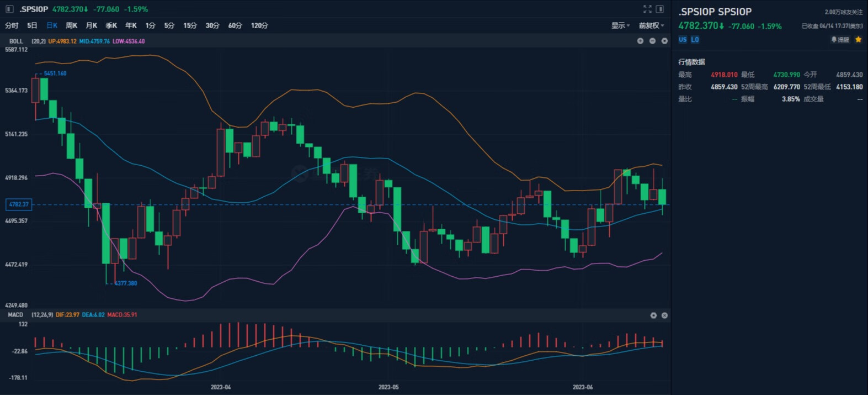Screen dimensions: 868x395
Task: Click the US market tag
Action: pos(683,40)
